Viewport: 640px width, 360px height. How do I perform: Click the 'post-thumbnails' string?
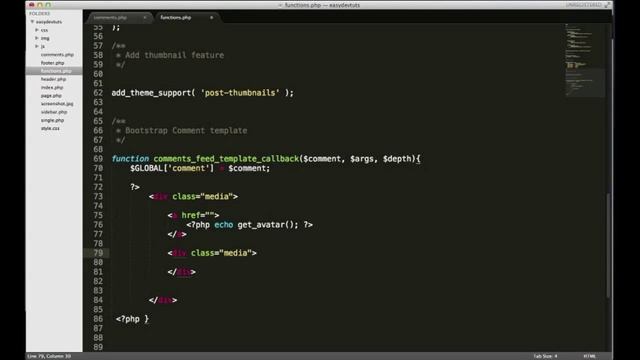click(240, 93)
